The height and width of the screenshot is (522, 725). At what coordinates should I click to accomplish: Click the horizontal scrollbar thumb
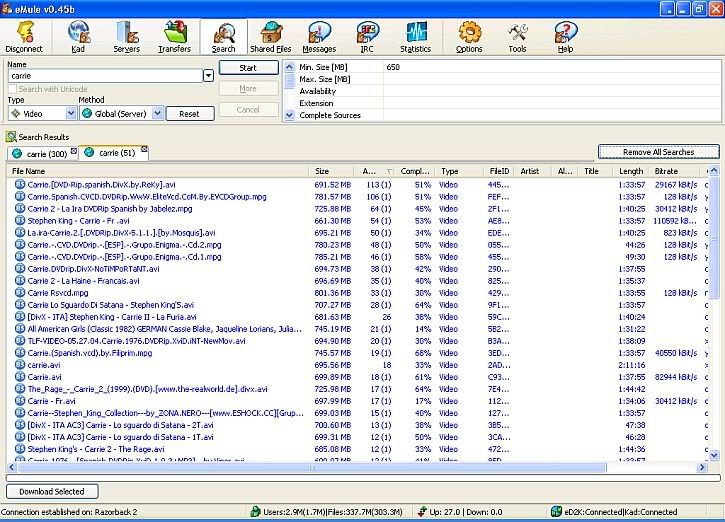pos(312,467)
